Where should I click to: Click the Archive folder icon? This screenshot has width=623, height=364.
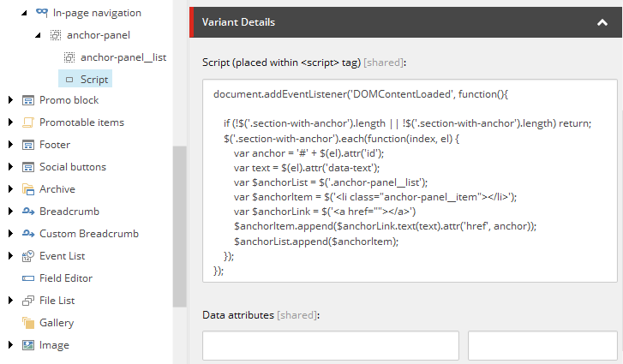click(x=28, y=189)
